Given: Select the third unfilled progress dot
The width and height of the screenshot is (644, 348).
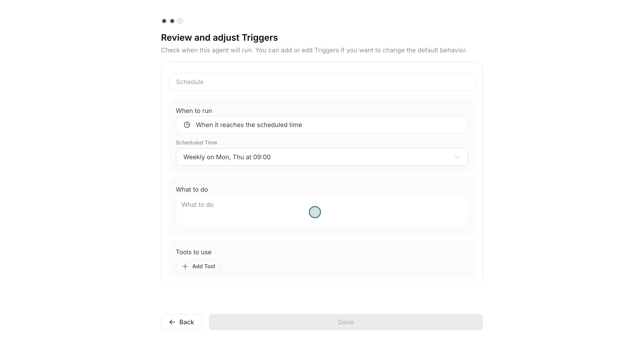Looking at the screenshot, I should tap(180, 21).
